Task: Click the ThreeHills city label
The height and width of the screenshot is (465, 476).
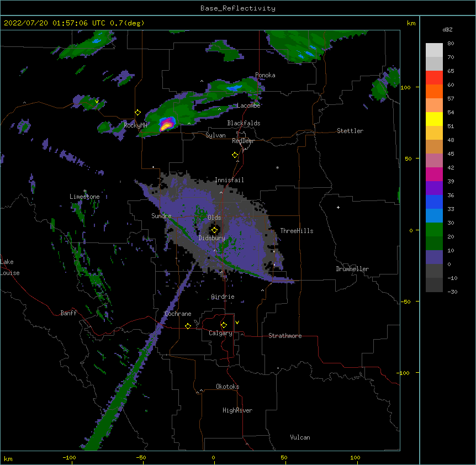Action: pyautogui.click(x=297, y=231)
